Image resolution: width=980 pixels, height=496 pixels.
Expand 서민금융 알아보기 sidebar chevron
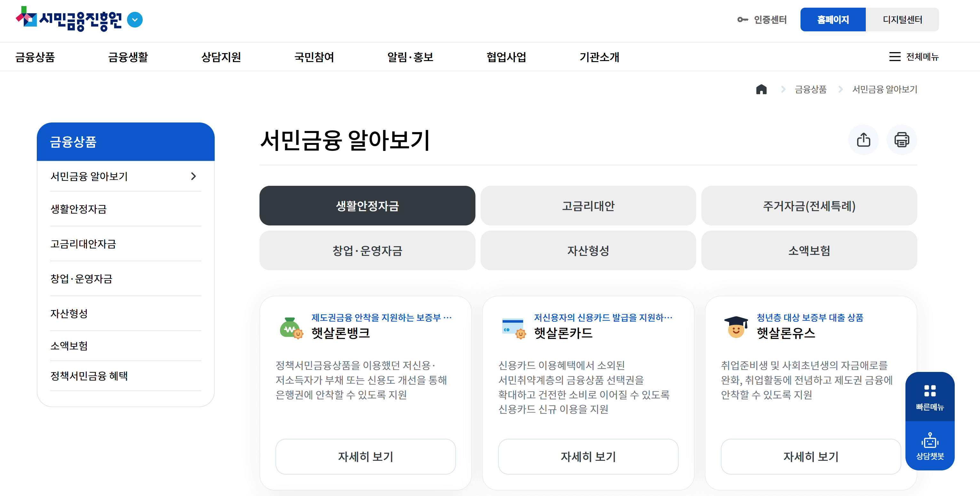tap(193, 176)
